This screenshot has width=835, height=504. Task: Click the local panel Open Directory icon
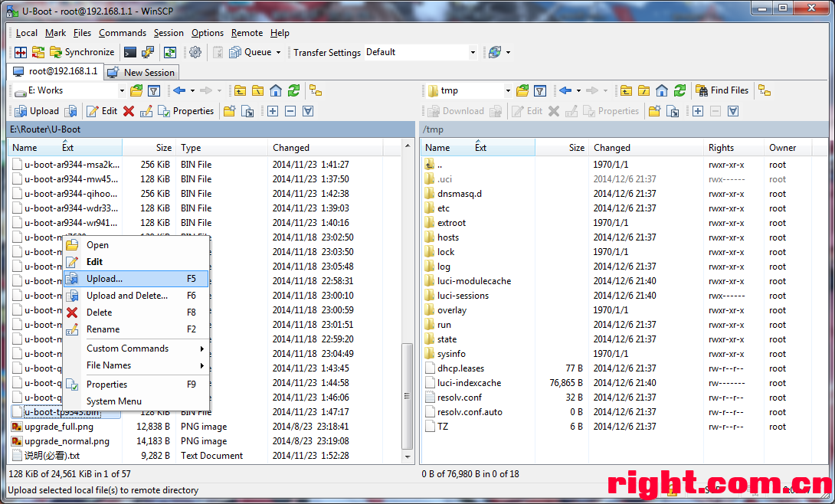pyautogui.click(x=136, y=91)
